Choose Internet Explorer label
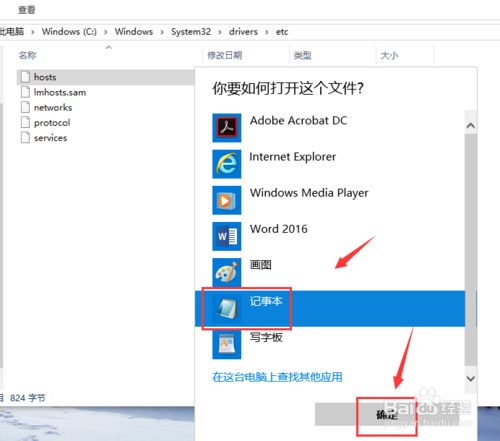The width and height of the screenshot is (500, 441). point(293,157)
